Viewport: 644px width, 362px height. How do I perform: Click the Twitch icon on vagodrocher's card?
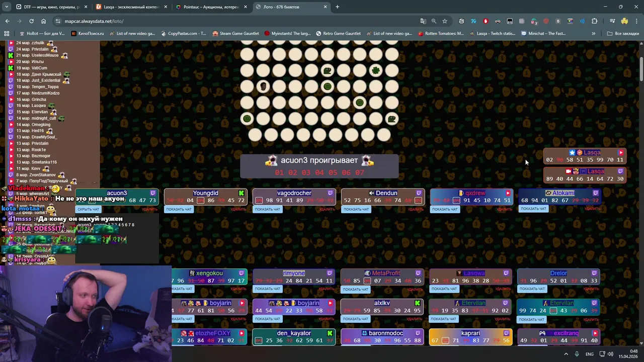point(330,193)
